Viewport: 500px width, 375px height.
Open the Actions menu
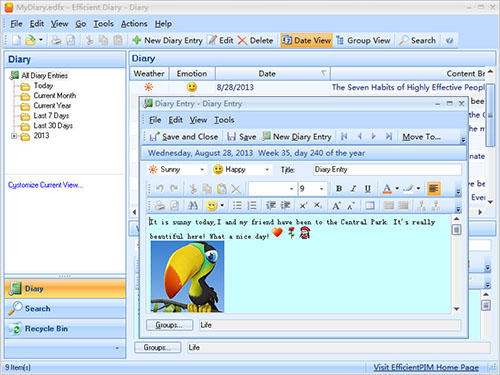134,24
